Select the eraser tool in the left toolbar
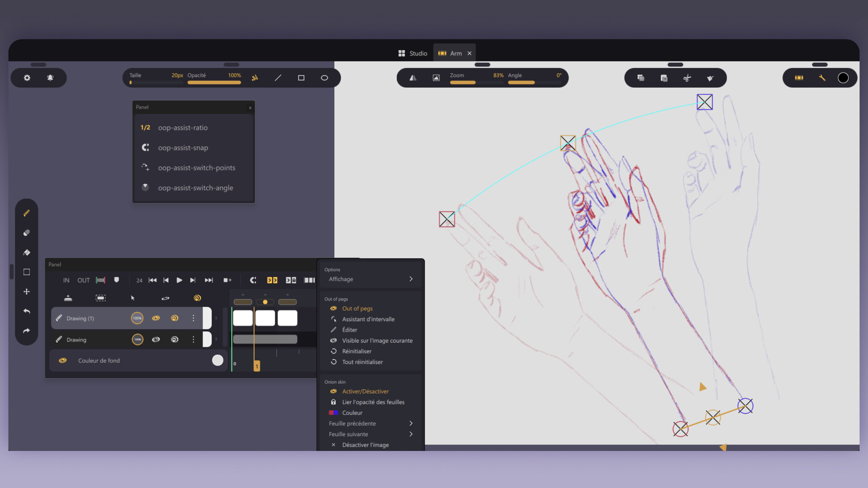Viewport: 868px width, 488px height. click(x=27, y=233)
